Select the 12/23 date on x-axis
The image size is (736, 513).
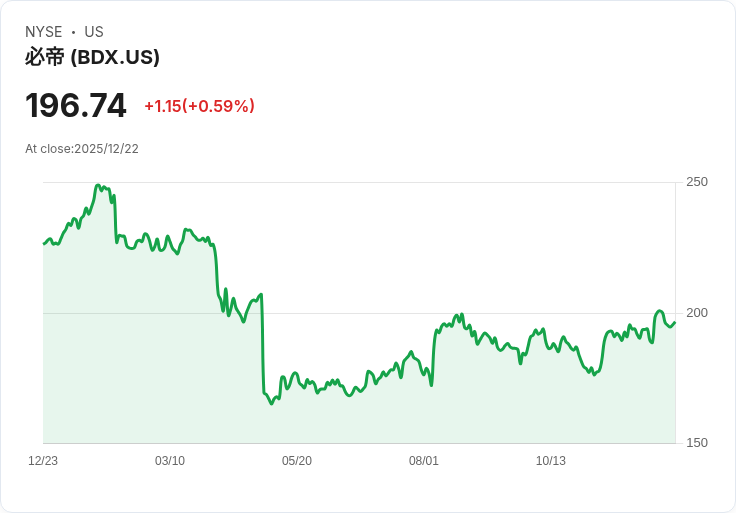[43, 461]
